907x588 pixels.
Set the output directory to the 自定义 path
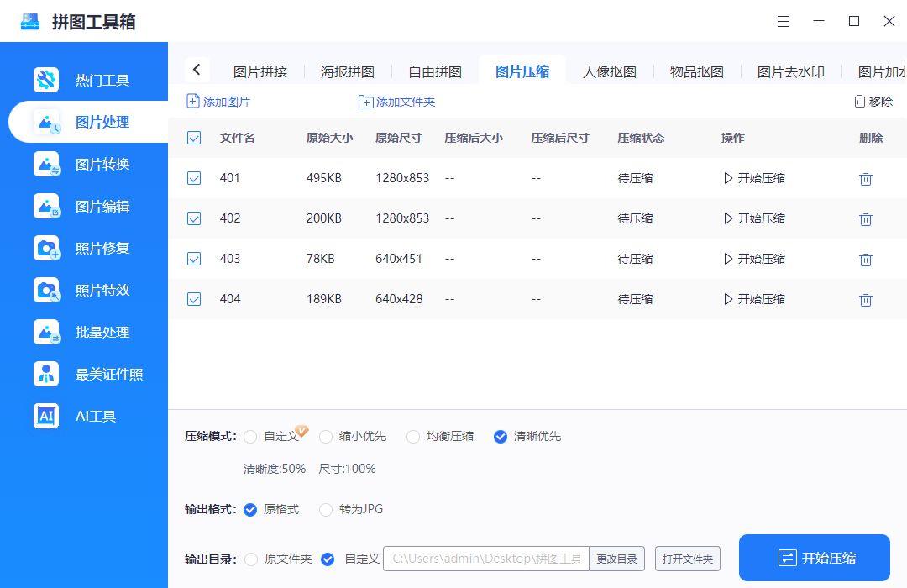[328, 559]
